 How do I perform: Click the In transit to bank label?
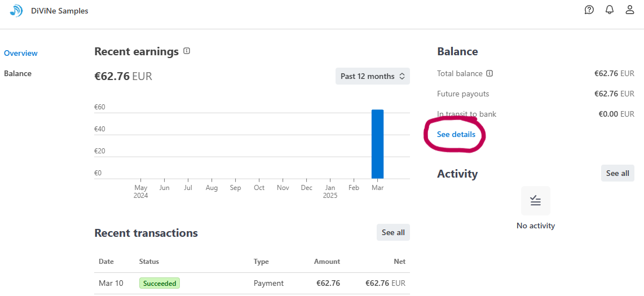(466, 114)
